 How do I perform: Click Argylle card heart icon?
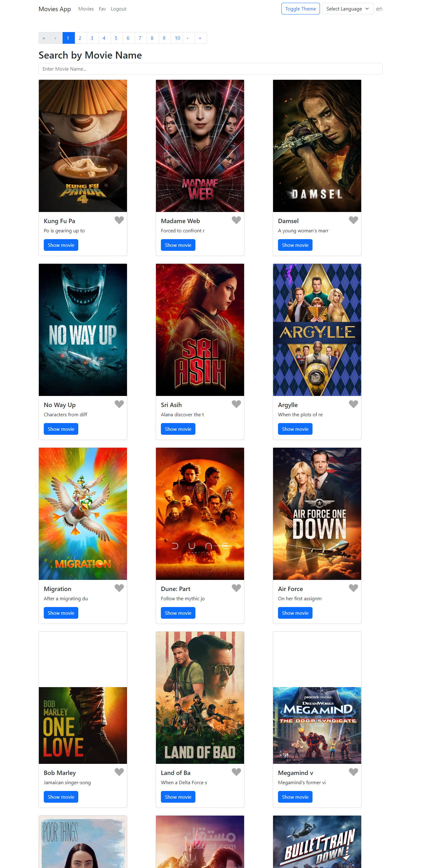(x=353, y=404)
